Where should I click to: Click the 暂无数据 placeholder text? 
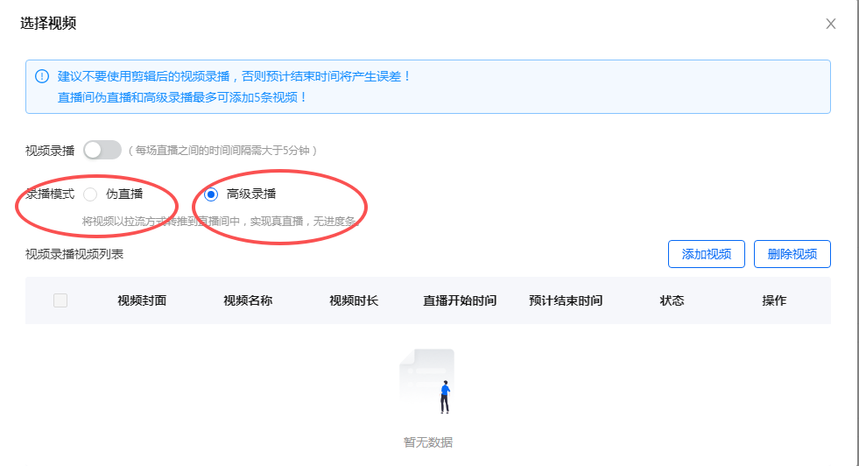428,442
